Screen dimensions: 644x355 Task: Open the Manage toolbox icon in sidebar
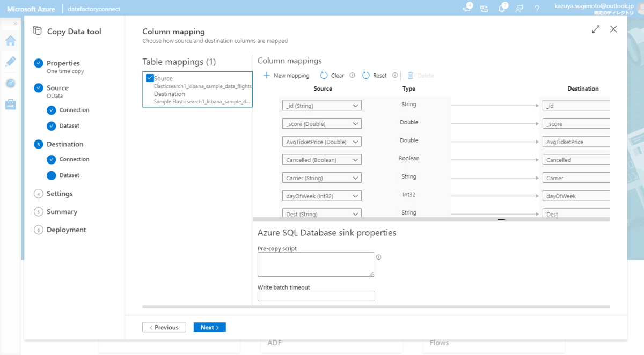coord(11,104)
